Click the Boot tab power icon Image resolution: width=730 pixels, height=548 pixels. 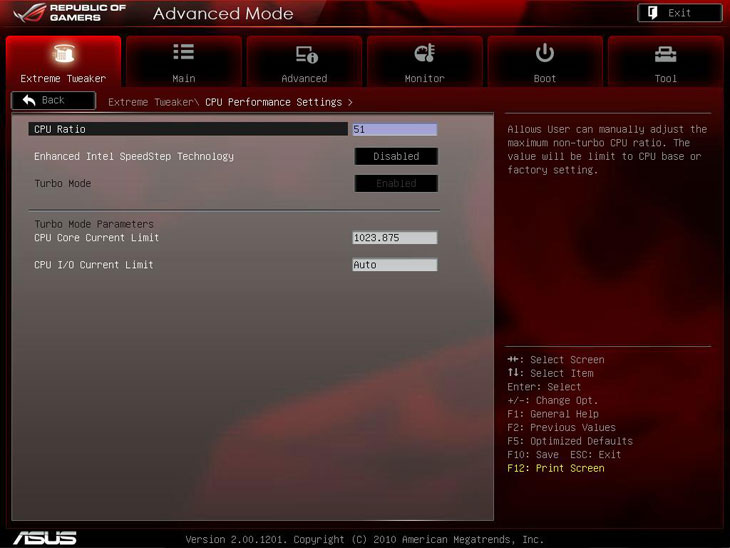click(x=545, y=53)
